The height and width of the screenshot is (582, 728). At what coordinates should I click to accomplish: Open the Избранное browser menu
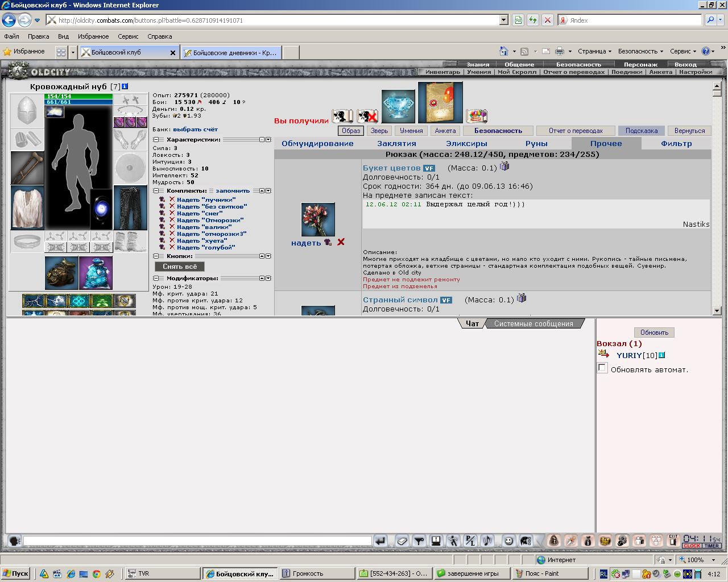pyautogui.click(x=93, y=36)
